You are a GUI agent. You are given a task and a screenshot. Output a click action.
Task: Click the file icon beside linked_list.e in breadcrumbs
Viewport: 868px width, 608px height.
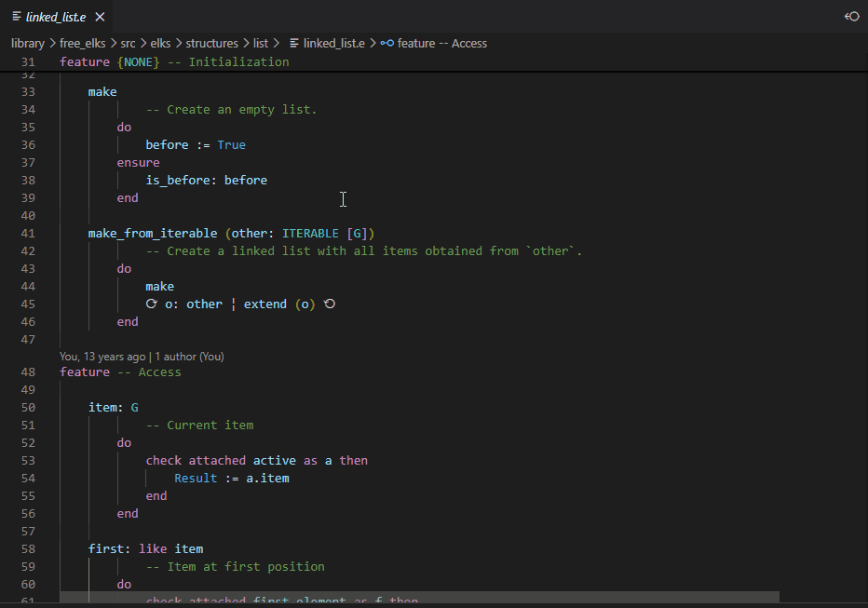[295, 43]
